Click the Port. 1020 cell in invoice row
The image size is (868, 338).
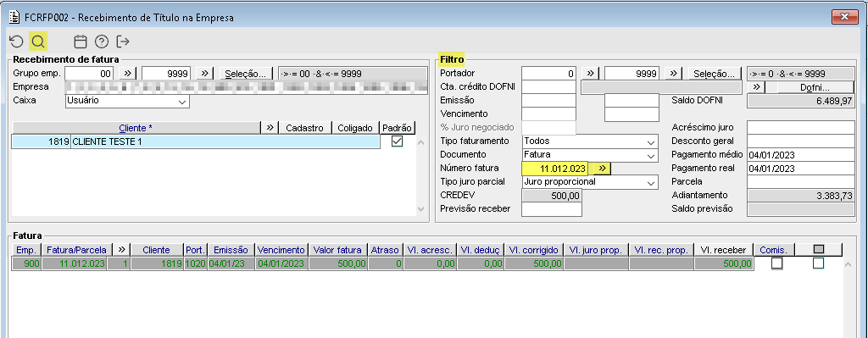pos(196,263)
